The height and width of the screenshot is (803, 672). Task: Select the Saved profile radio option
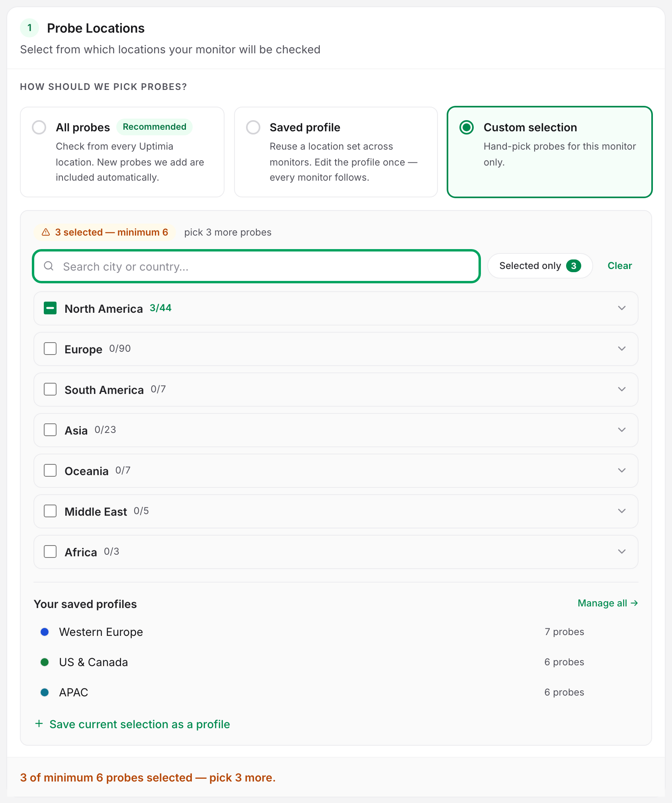pos(253,127)
